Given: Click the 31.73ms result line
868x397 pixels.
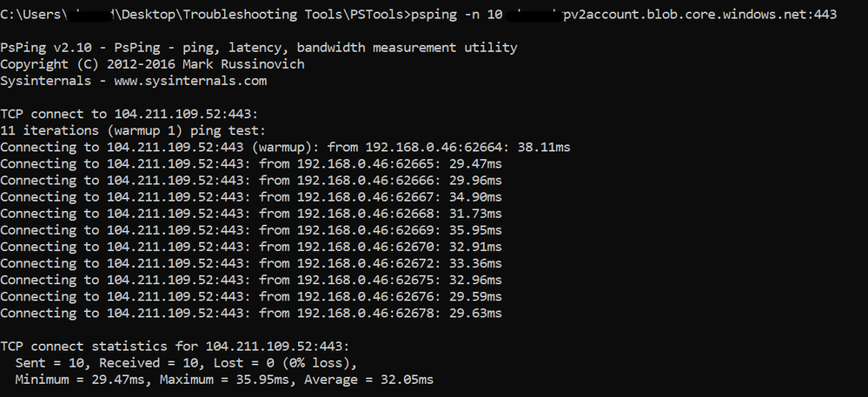Looking at the screenshot, I should [x=251, y=214].
